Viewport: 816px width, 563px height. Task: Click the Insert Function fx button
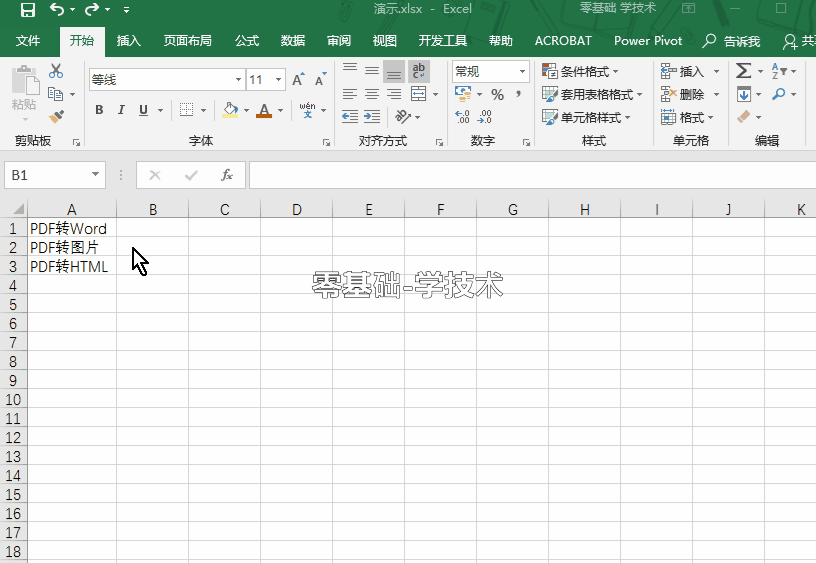(226, 175)
